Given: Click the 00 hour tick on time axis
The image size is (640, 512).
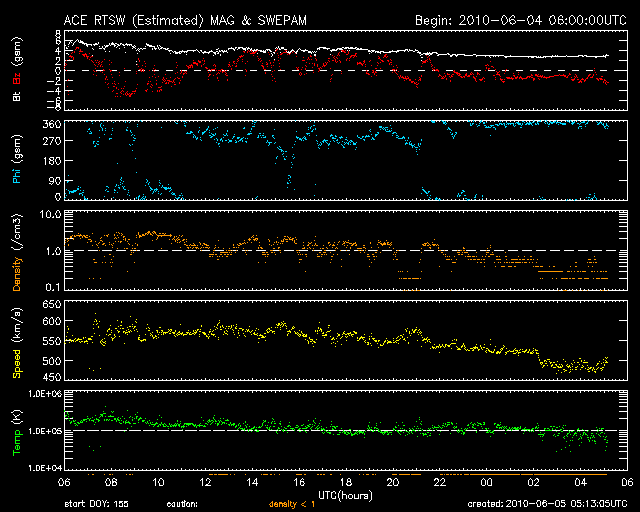Looking at the screenshot, I should point(487,482).
